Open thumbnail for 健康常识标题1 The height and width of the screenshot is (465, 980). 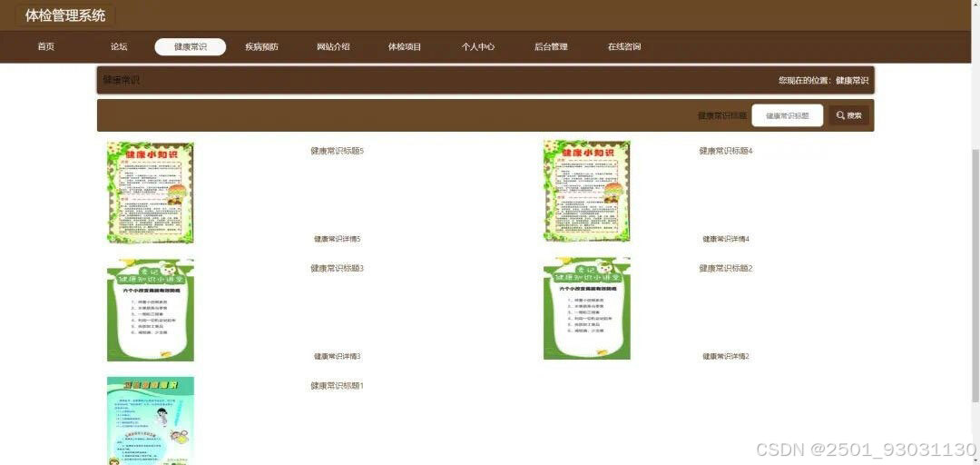151,420
